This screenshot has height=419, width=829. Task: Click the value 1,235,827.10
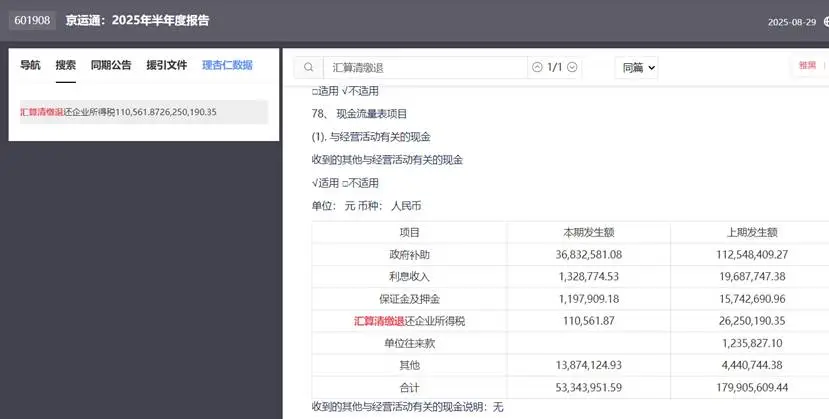click(x=752, y=343)
